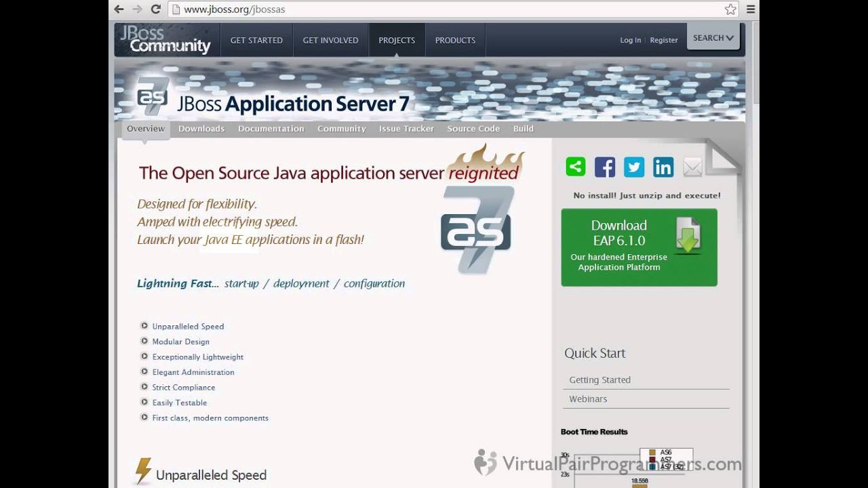Image resolution: width=868 pixels, height=488 pixels.
Task: Click the Boot Time Results heading
Action: [594, 432]
